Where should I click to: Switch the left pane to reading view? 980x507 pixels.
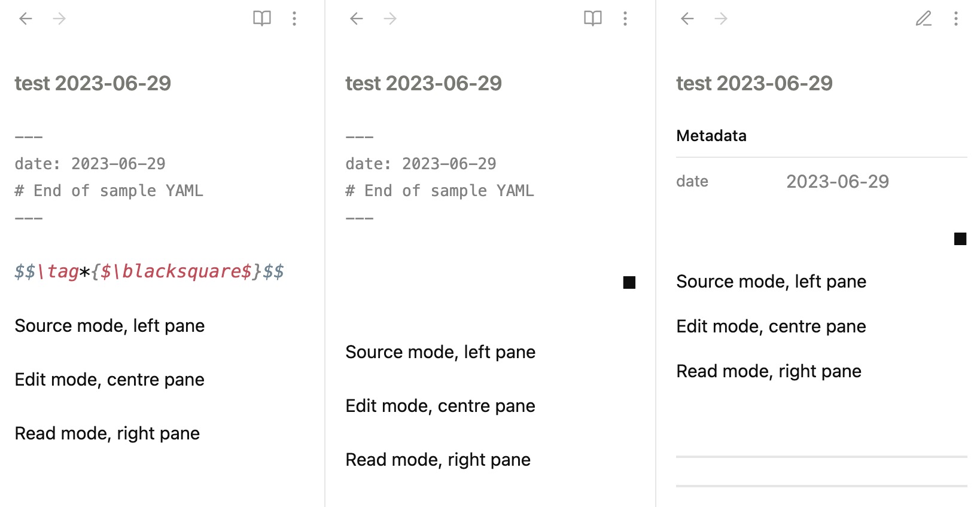(x=262, y=19)
